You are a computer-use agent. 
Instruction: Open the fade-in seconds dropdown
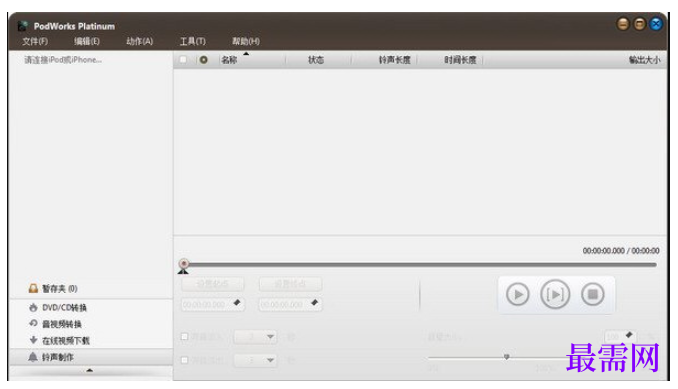click(x=255, y=336)
